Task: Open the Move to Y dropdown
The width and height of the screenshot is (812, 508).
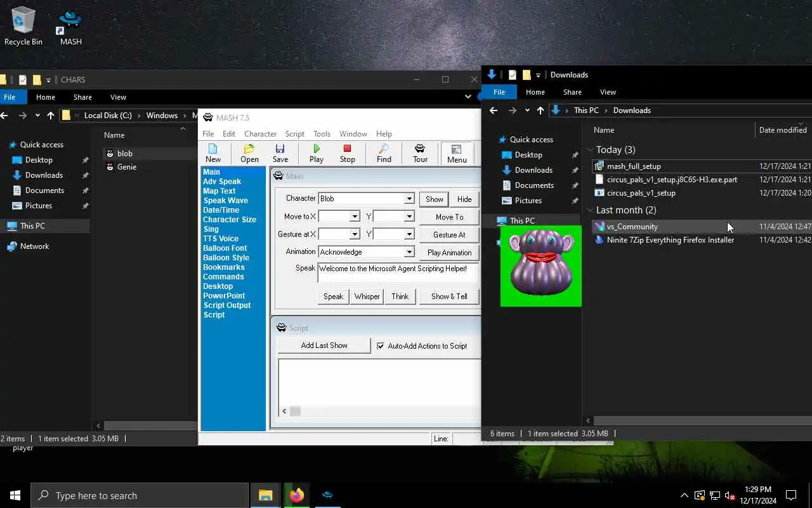Action: click(409, 217)
